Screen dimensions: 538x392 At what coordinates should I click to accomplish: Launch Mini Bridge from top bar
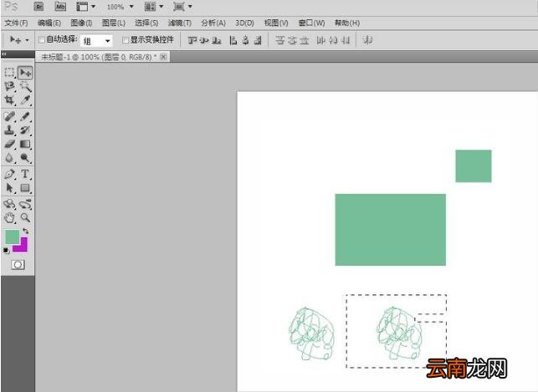pyautogui.click(x=60, y=7)
